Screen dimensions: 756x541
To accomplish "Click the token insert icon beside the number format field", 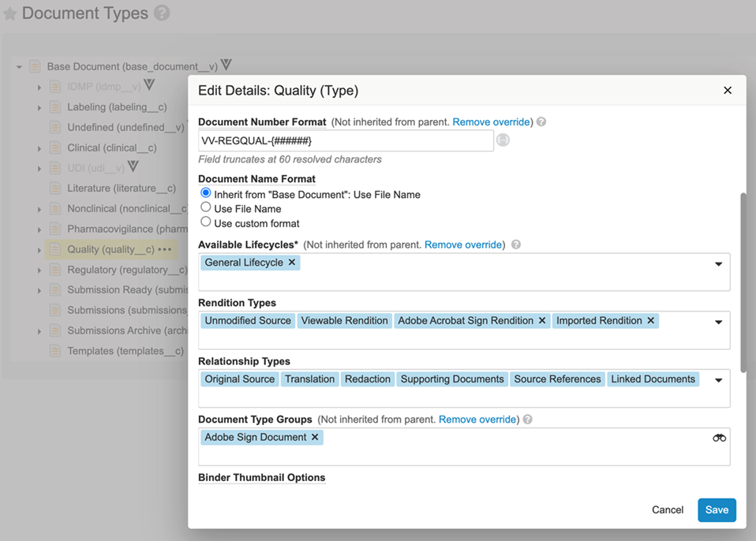I will point(502,140).
